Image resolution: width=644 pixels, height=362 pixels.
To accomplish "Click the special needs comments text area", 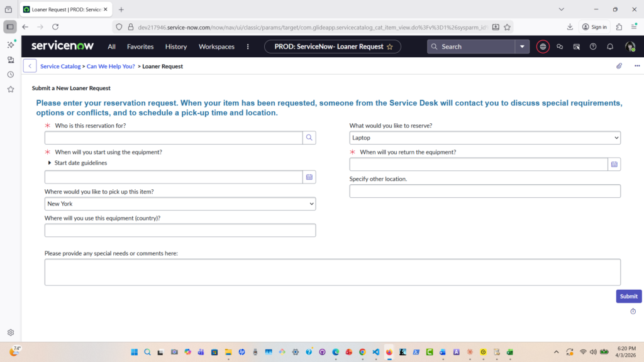I will click(332, 272).
